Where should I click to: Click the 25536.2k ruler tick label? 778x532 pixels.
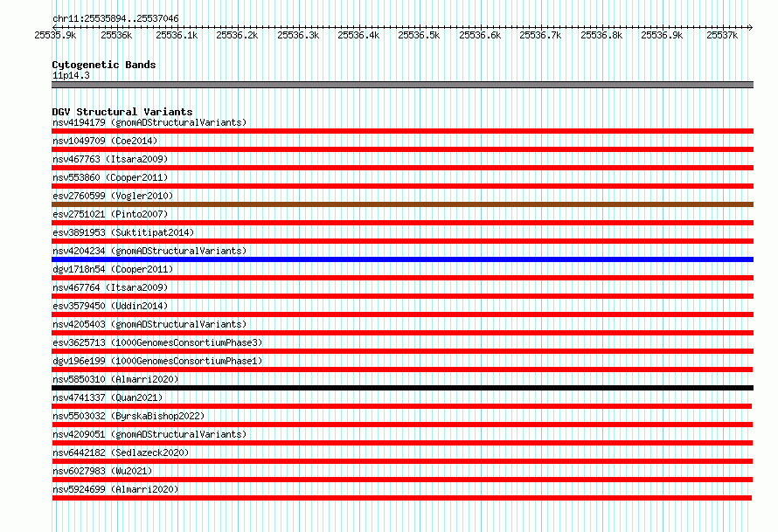click(x=237, y=35)
